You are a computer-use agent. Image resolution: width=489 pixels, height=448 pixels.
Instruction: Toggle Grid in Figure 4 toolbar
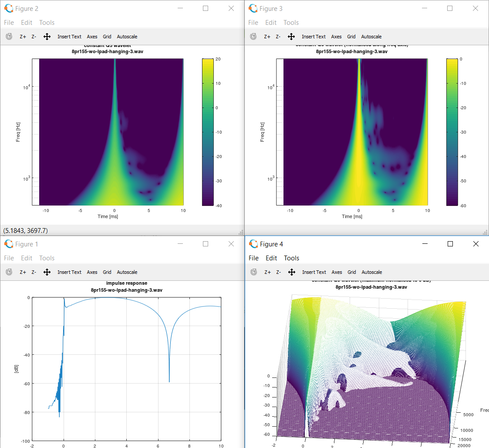351,272
